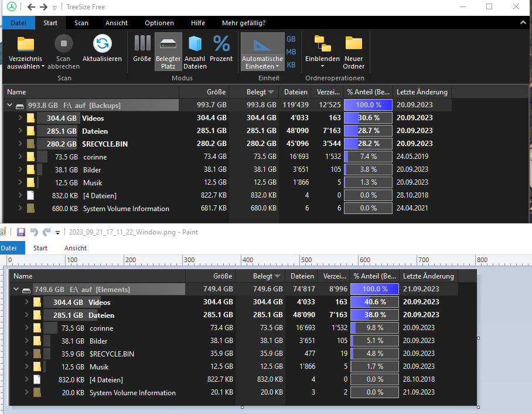
Task: Sort by Dateien column in TreeSize
Action: 295,92
